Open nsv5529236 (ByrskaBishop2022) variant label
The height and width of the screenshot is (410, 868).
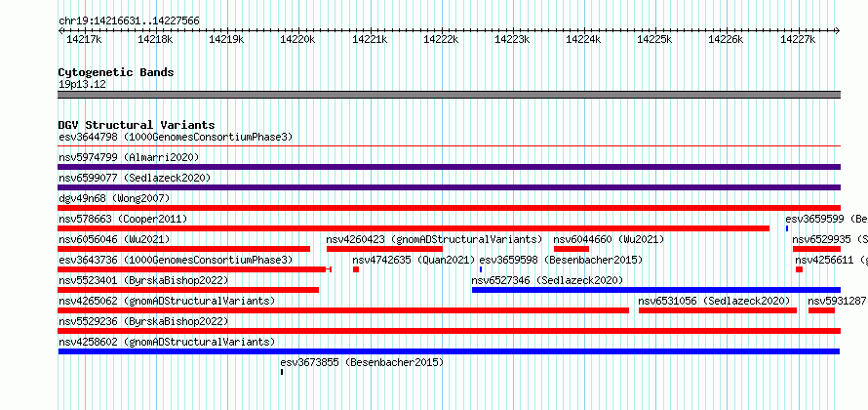143,321
